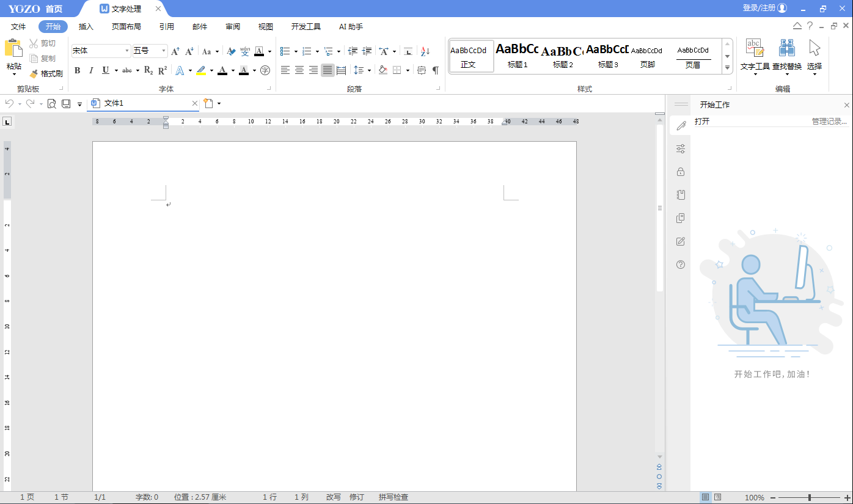Click the increase indent icon

367,51
